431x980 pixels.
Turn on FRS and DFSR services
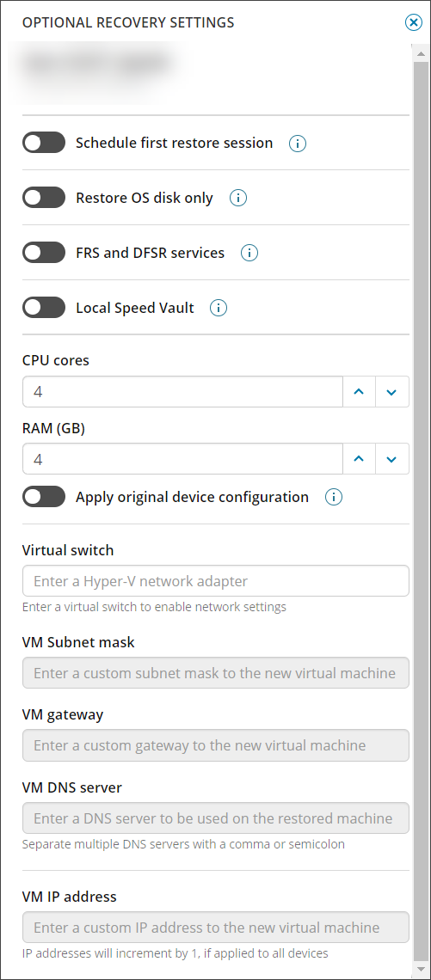[x=44, y=253]
